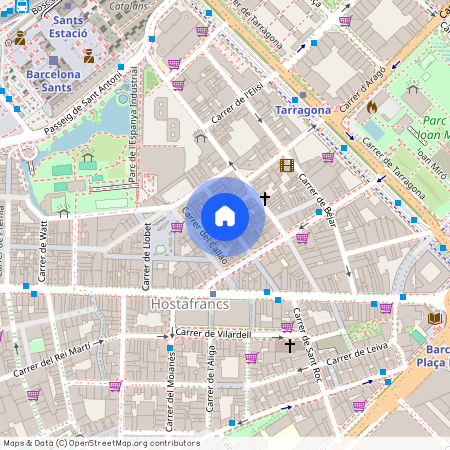The width and height of the screenshot is (450, 450).
Task: Click the Tarragona metro station square marker
Action: [x=303, y=95]
